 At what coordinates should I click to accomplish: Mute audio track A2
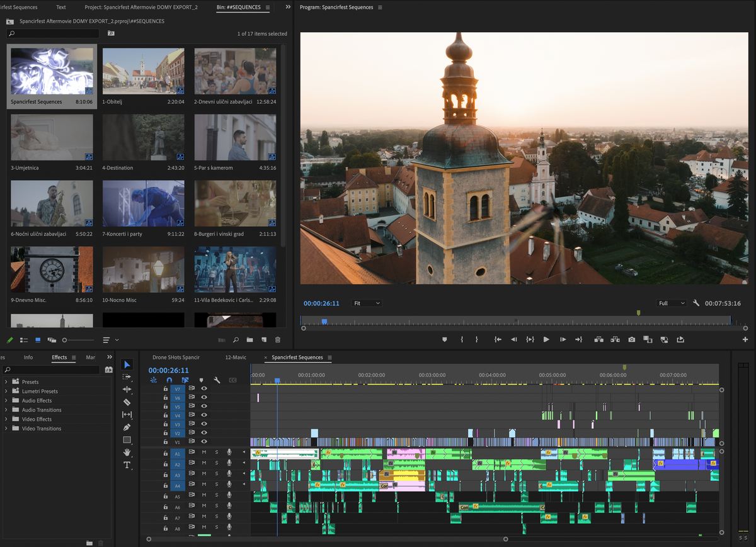click(204, 463)
